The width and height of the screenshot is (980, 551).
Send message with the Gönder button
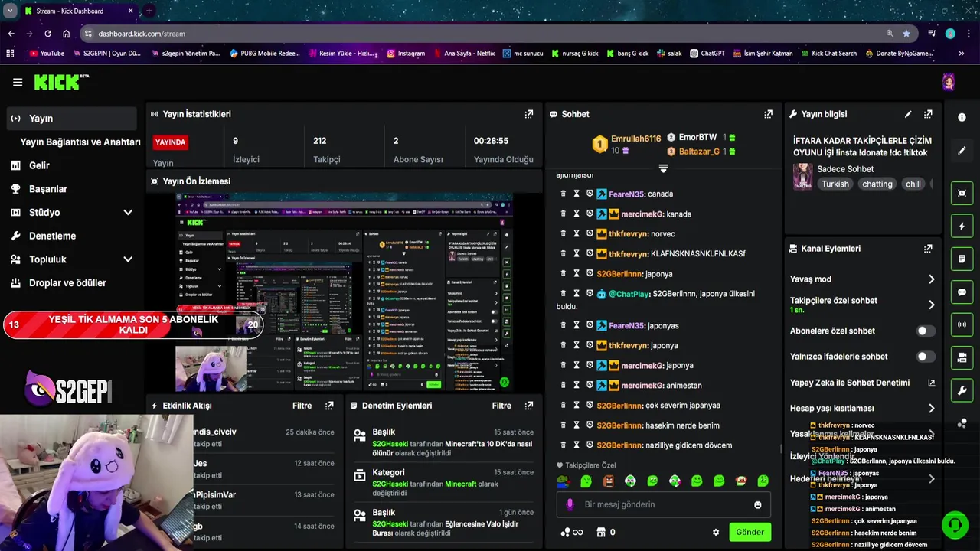[750, 532]
